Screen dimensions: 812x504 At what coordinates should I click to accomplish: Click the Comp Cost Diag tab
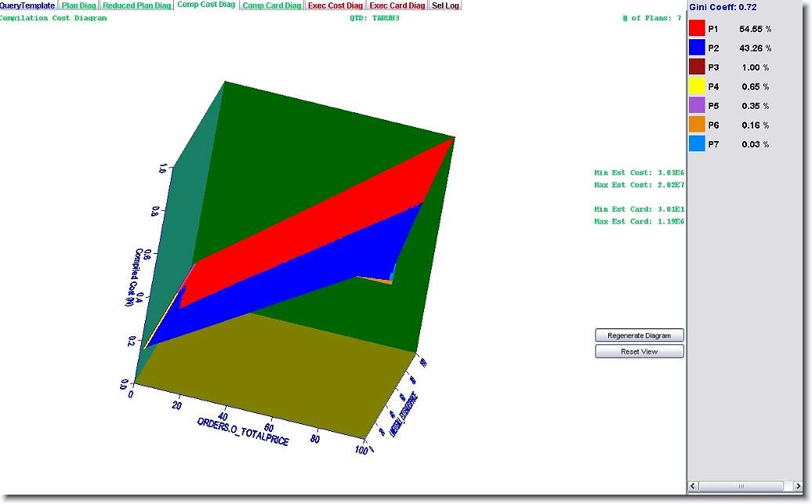point(206,5)
